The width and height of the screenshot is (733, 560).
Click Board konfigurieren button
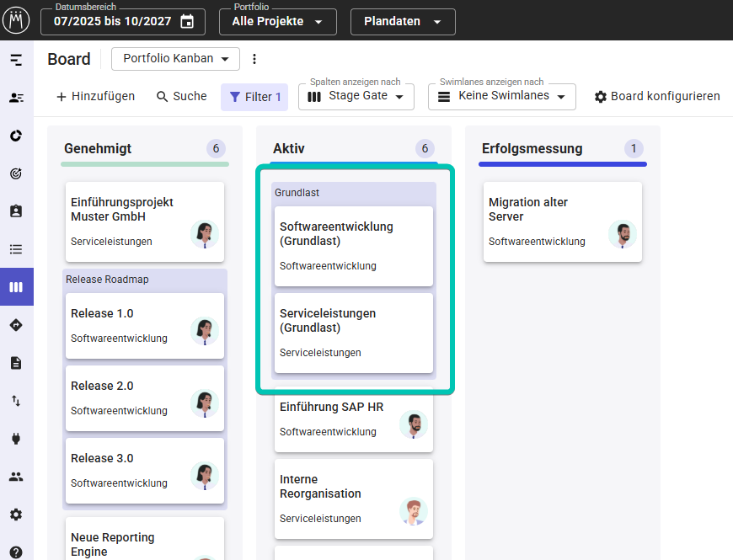657,97
